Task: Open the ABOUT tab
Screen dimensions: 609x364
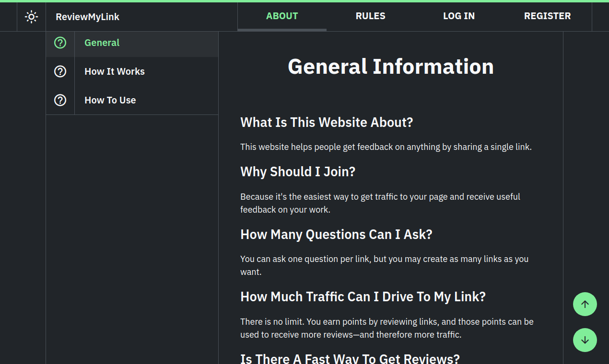Action: click(282, 16)
